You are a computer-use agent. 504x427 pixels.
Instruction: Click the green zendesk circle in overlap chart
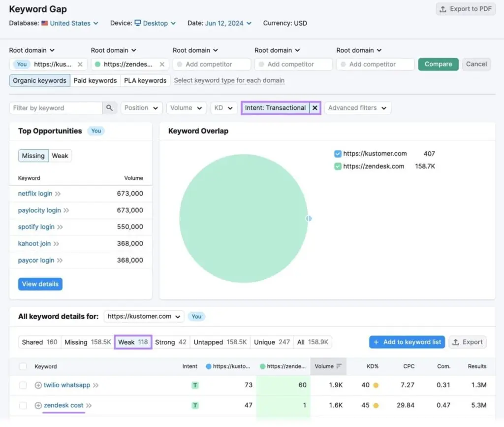(243, 218)
